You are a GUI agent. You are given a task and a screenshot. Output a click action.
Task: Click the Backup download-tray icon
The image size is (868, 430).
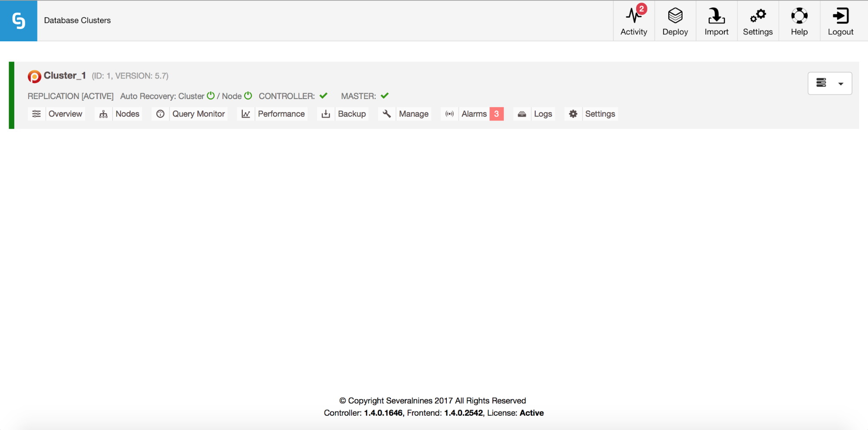[x=326, y=114]
